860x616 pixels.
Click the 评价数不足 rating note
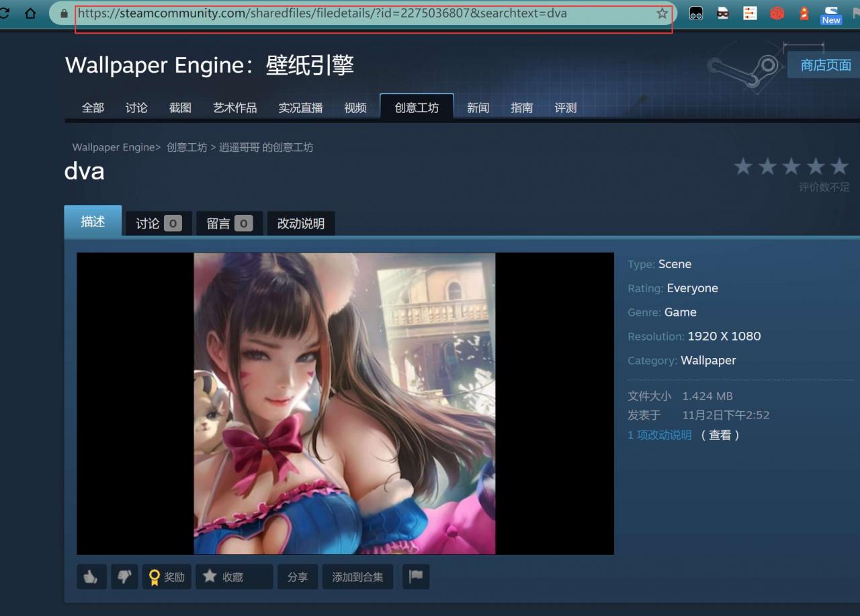(x=824, y=187)
